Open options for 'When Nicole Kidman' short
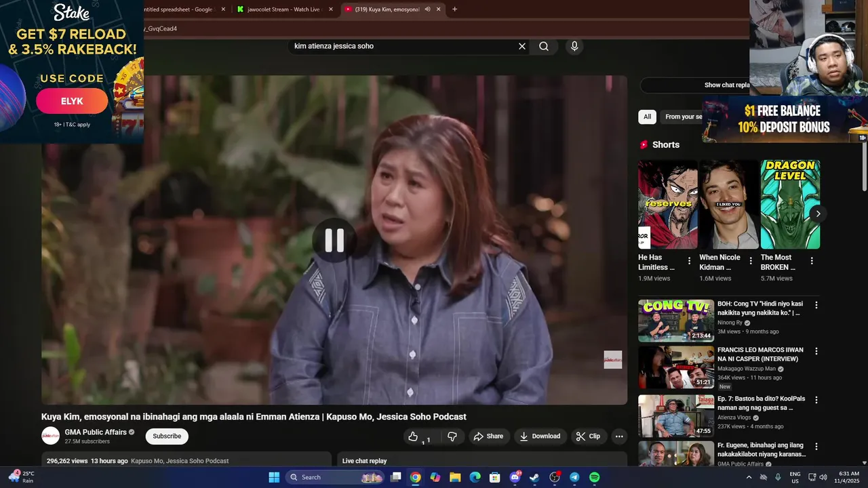The image size is (868, 488). (751, 261)
